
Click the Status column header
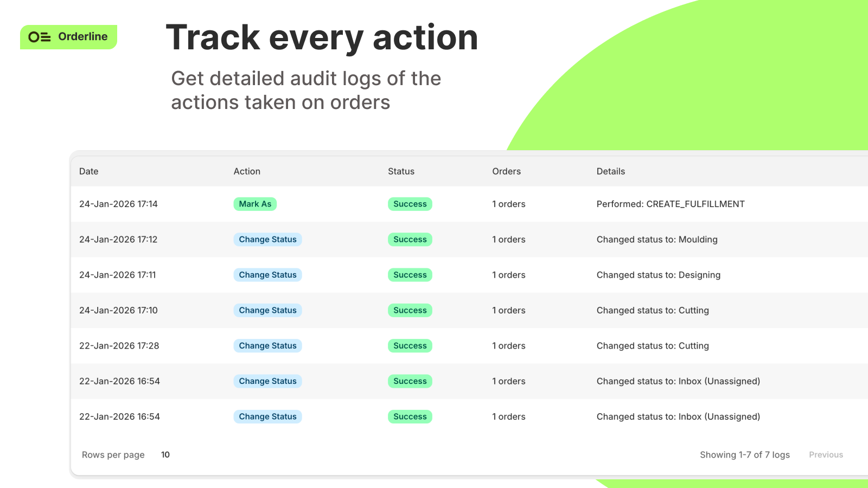pos(401,171)
